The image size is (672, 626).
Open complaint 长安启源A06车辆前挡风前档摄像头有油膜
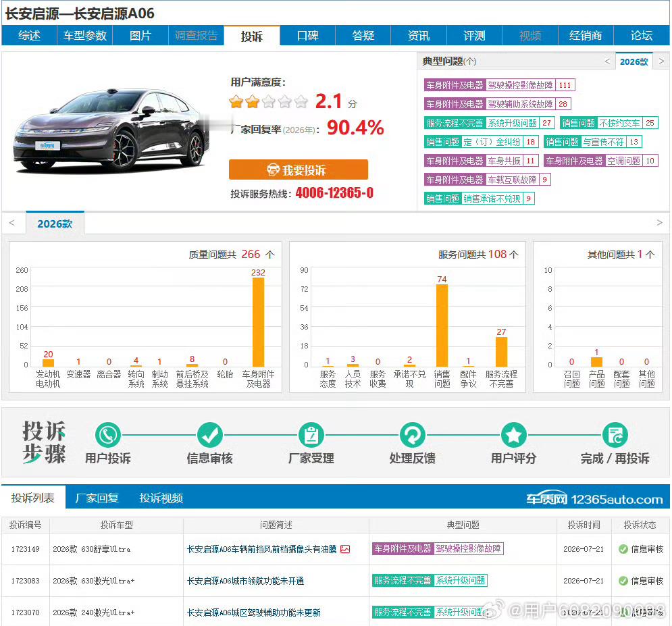pos(261,549)
